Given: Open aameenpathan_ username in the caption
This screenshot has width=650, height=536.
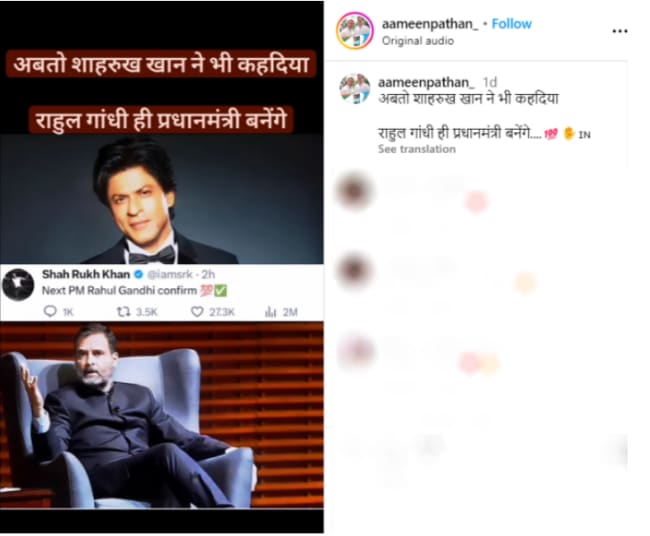Looking at the screenshot, I should point(426,82).
